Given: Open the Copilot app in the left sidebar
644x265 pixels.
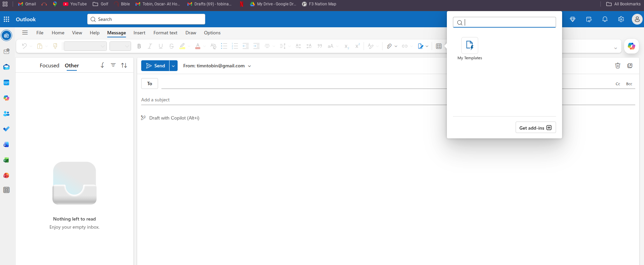Looking at the screenshot, I should tap(6, 98).
